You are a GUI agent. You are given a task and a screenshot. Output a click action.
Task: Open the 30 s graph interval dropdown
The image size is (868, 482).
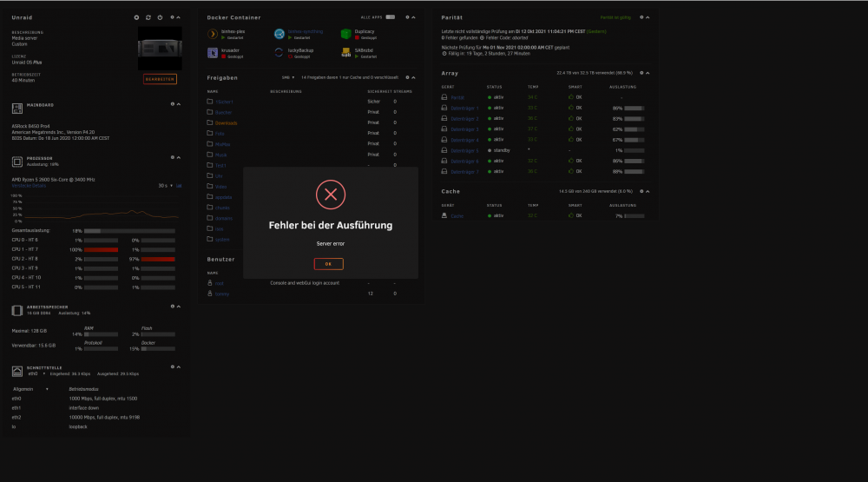coord(165,186)
